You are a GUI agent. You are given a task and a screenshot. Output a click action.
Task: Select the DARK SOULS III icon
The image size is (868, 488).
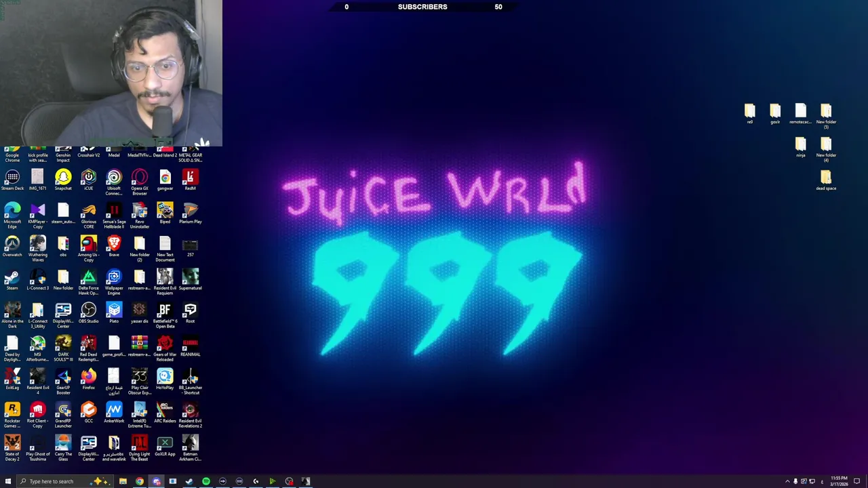point(63,349)
